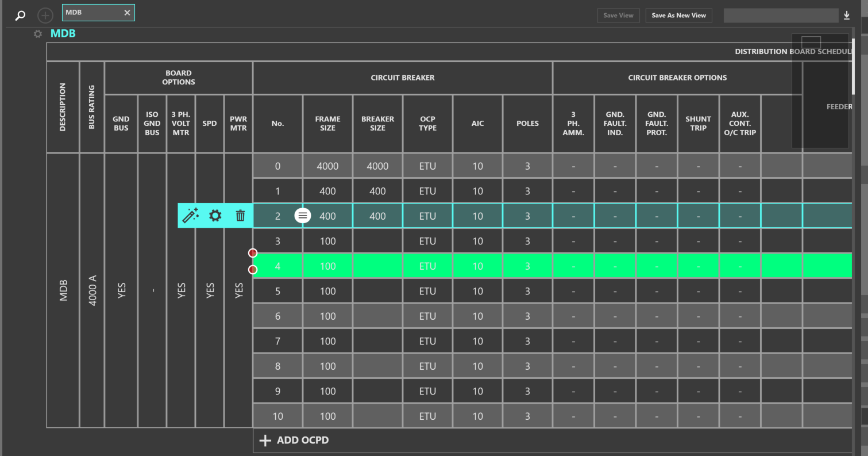Toggle GND BUS from YES
This screenshot has height=456, width=868.
coord(121,290)
